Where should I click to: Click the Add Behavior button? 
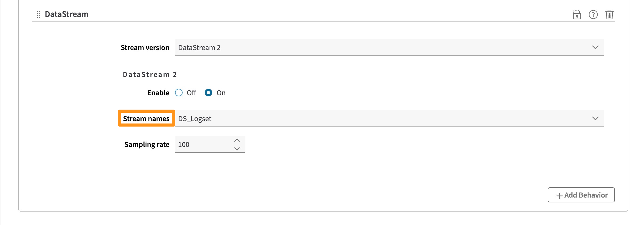pos(581,195)
